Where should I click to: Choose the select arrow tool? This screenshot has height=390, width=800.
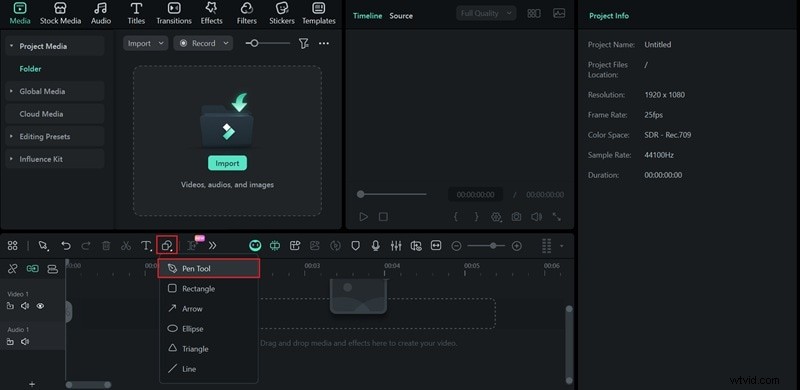coord(43,246)
